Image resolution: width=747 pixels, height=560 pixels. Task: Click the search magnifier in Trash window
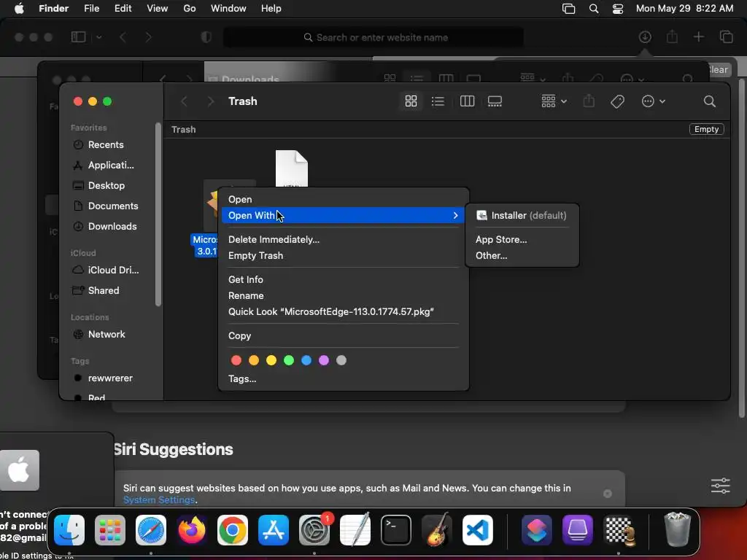(x=709, y=101)
